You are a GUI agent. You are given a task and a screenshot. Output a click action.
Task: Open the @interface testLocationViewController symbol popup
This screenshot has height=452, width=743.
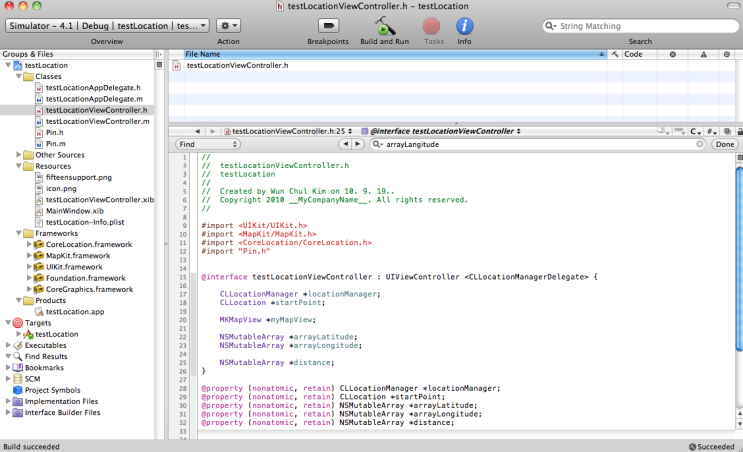tap(442, 131)
